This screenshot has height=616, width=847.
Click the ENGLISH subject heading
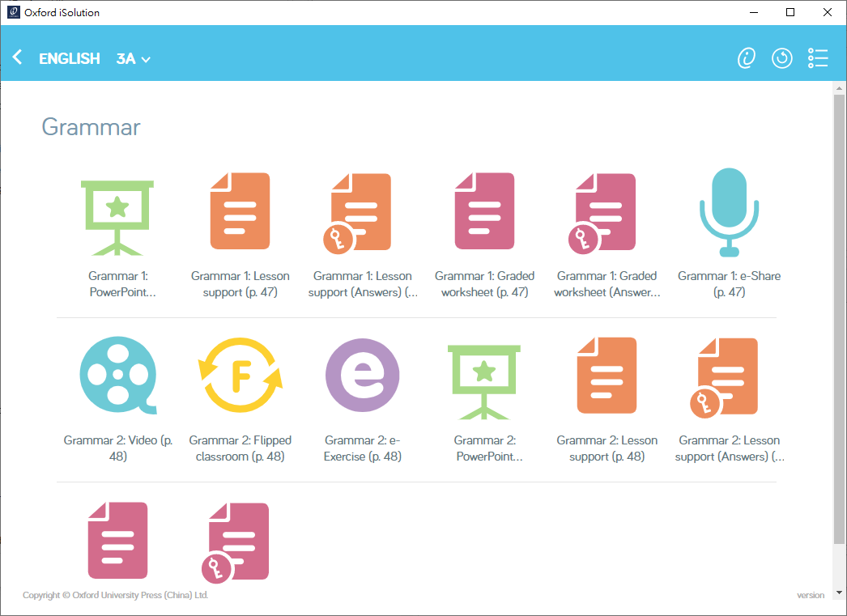69,58
